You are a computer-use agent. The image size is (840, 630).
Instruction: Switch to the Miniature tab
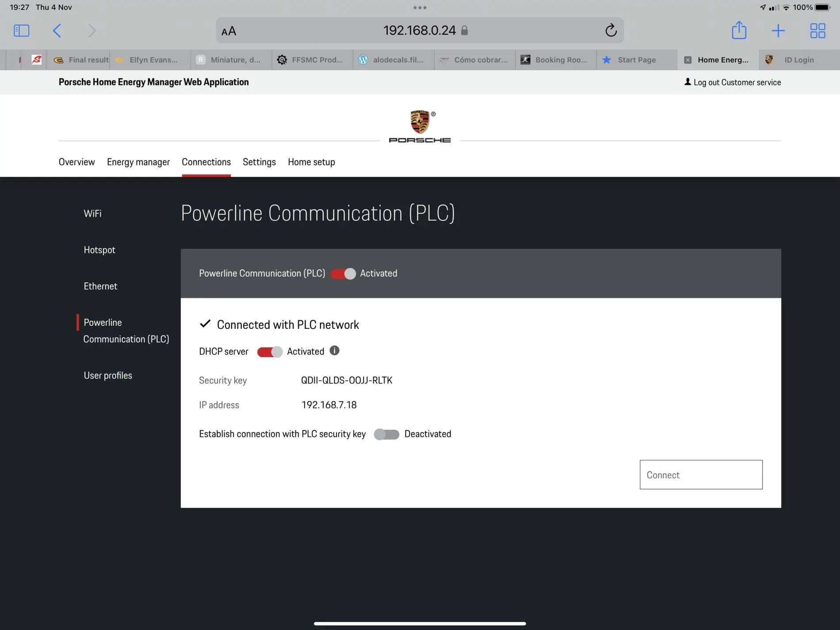[x=231, y=60]
